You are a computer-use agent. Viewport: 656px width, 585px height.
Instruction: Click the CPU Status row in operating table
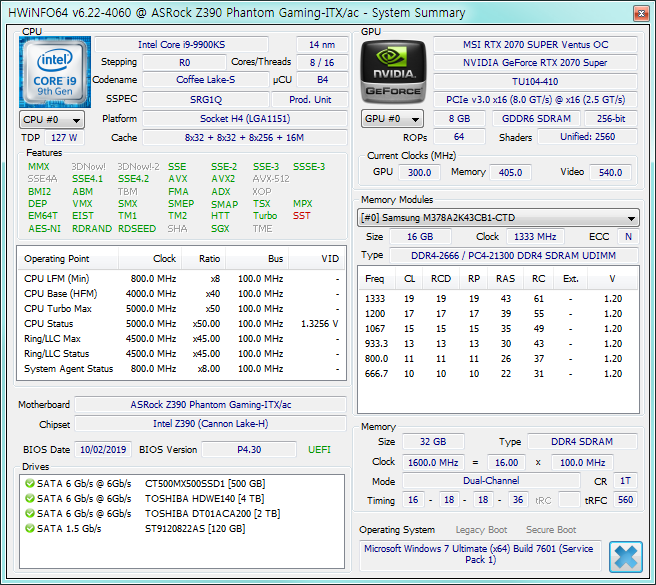[x=181, y=324]
